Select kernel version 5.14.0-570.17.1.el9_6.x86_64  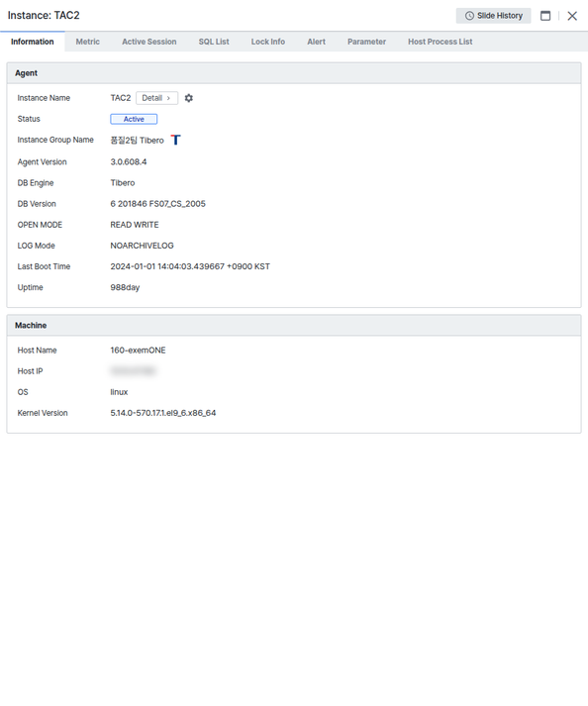pyautogui.click(x=163, y=413)
